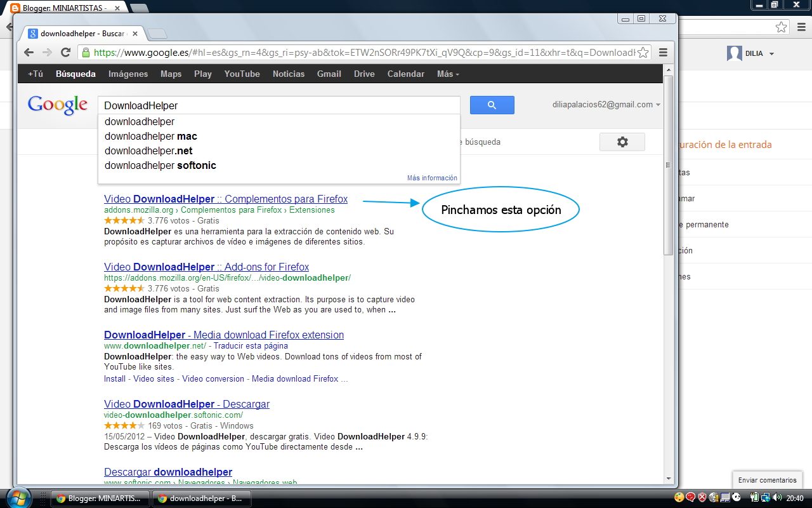Open the Descargar downloadhelper result
This screenshot has width=812, height=508.
(x=168, y=472)
